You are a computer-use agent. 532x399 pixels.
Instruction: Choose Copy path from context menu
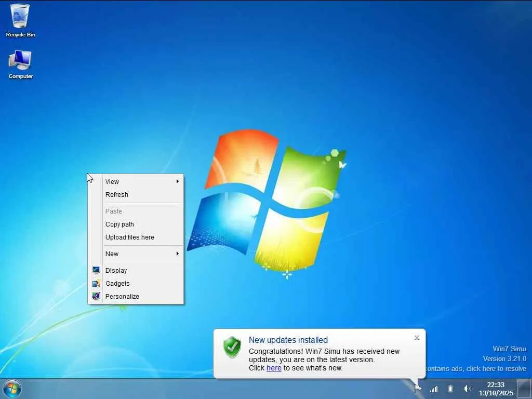pyautogui.click(x=136, y=224)
